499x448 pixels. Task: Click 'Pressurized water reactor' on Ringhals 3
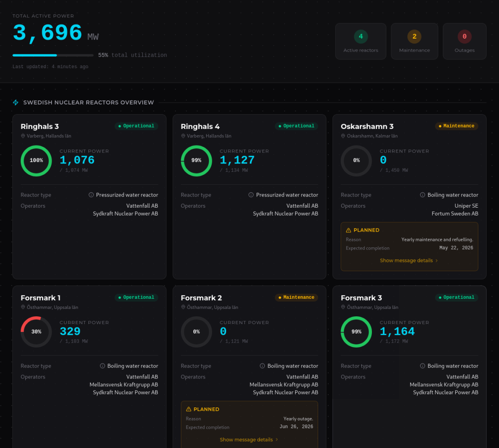[x=127, y=195]
